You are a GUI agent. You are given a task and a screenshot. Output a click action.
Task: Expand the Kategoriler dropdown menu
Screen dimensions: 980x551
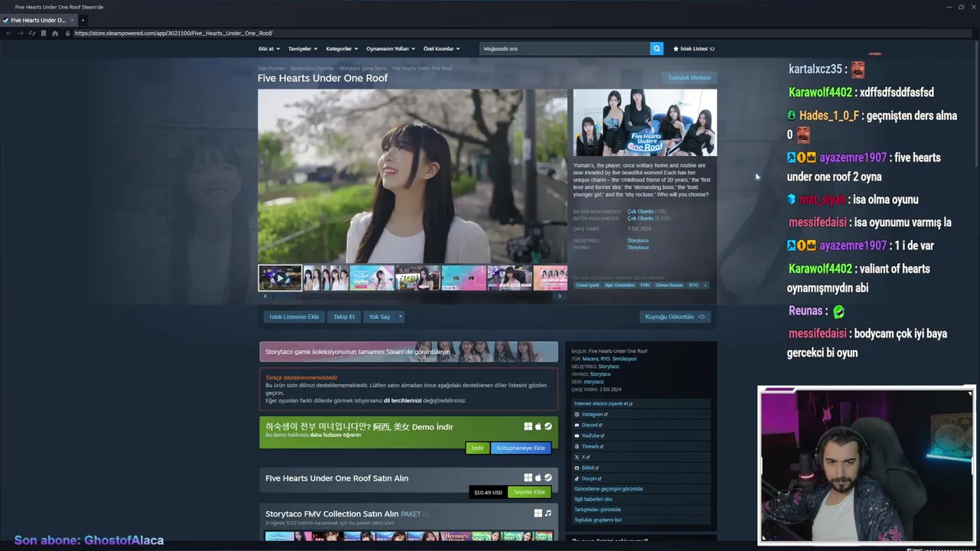pos(341,48)
